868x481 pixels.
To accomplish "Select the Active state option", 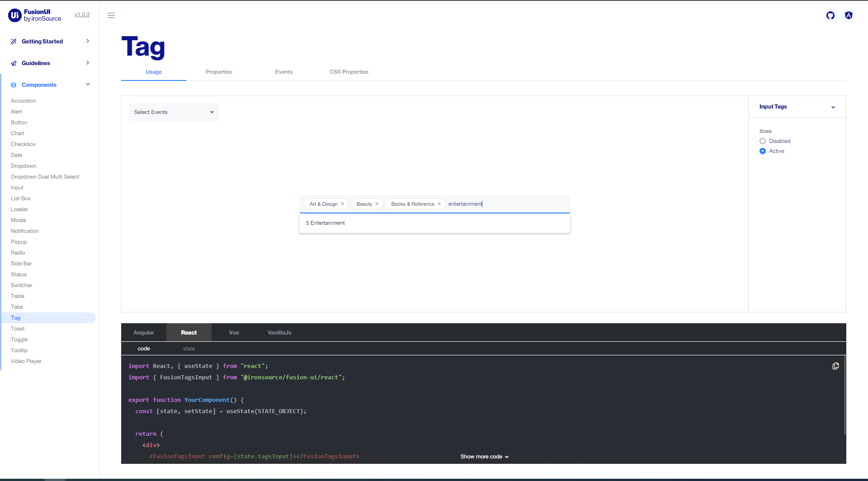I will (x=762, y=151).
